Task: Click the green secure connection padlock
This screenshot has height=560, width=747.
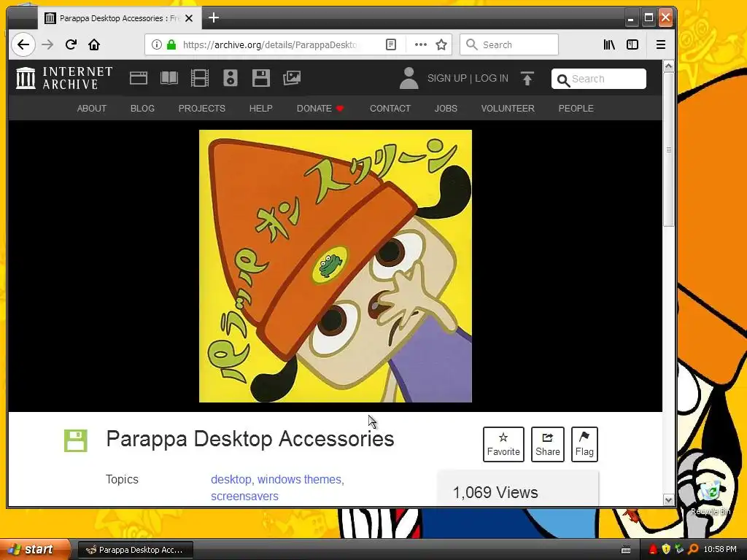Action: tap(171, 44)
